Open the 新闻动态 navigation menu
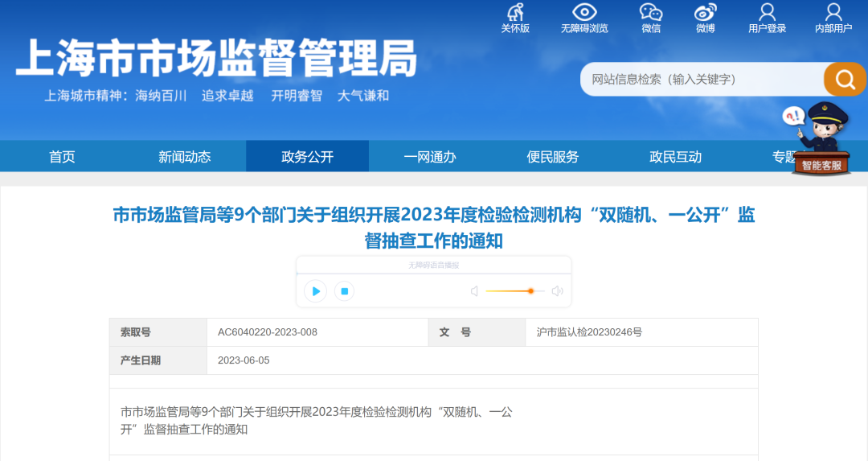The height and width of the screenshot is (461, 868). point(185,157)
